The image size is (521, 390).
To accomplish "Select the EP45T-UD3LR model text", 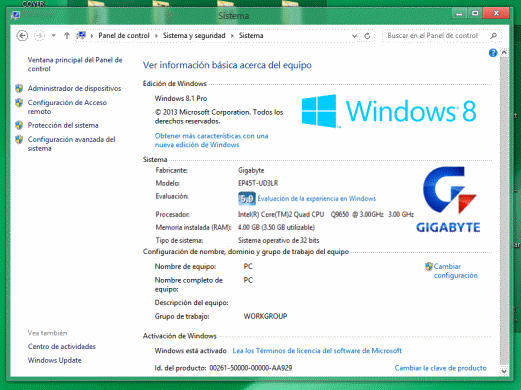I will (258, 183).
